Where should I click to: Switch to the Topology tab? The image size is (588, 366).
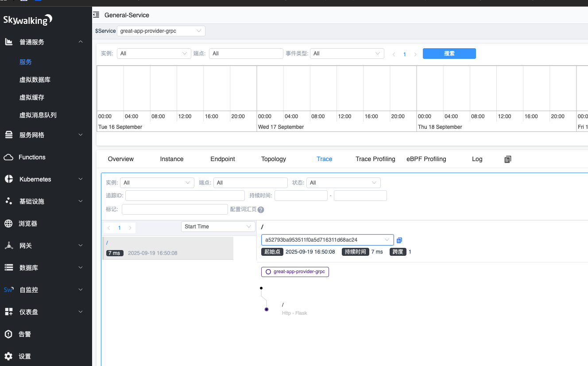pos(273,159)
